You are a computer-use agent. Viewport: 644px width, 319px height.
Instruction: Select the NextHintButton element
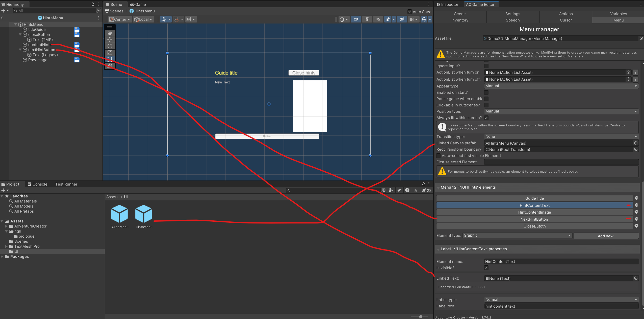(534, 219)
